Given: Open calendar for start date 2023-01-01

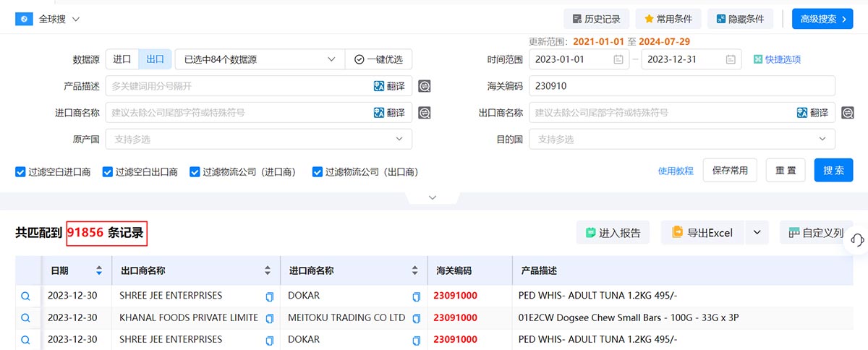Looking at the screenshot, I should pyautogui.click(x=618, y=59).
